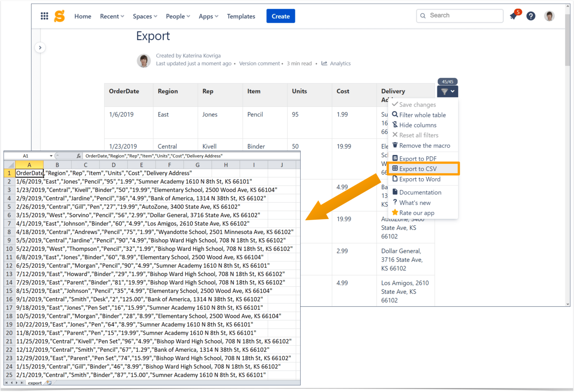
Task: Click the help question mark icon
Action: pos(531,16)
